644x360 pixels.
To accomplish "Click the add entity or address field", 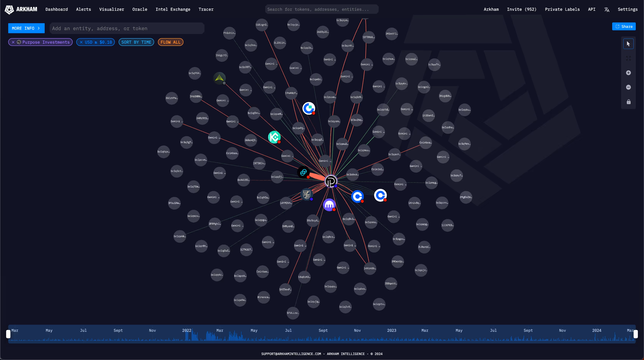I will point(127,29).
